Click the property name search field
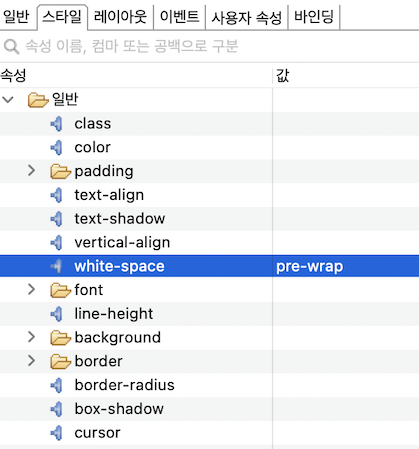Viewport: 419px width, 449px height. (x=209, y=46)
